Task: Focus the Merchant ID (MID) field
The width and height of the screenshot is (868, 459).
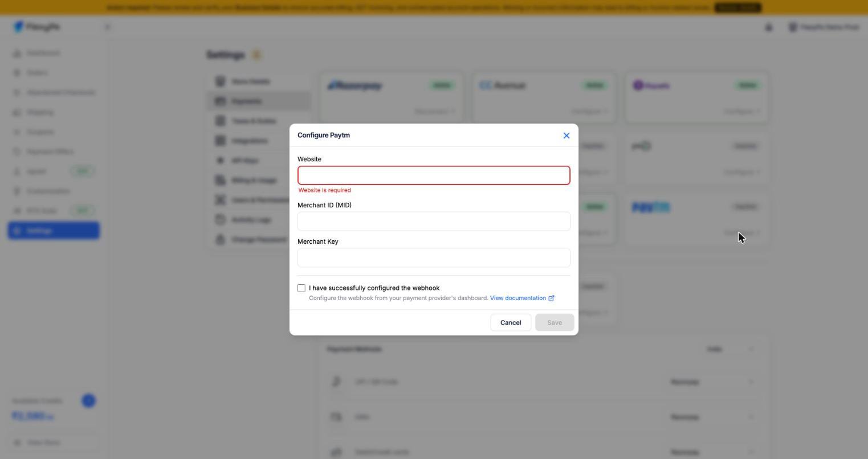Action: (434, 222)
